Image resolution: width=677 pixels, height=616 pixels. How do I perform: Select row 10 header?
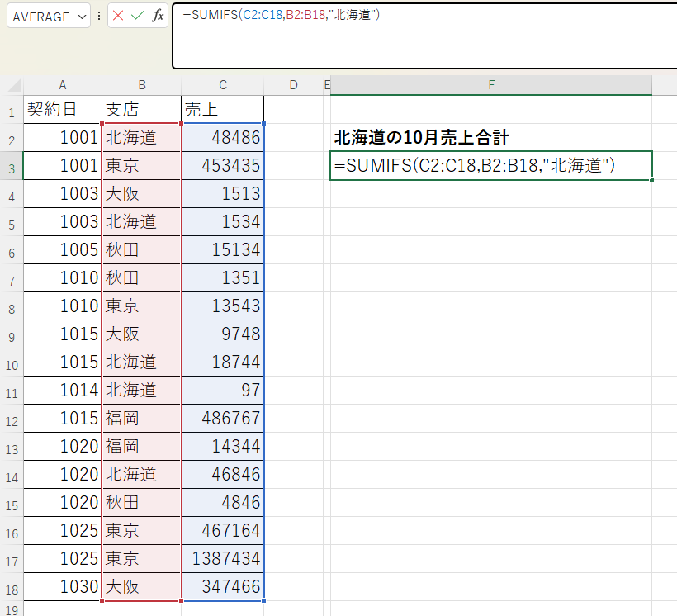pyautogui.click(x=12, y=363)
